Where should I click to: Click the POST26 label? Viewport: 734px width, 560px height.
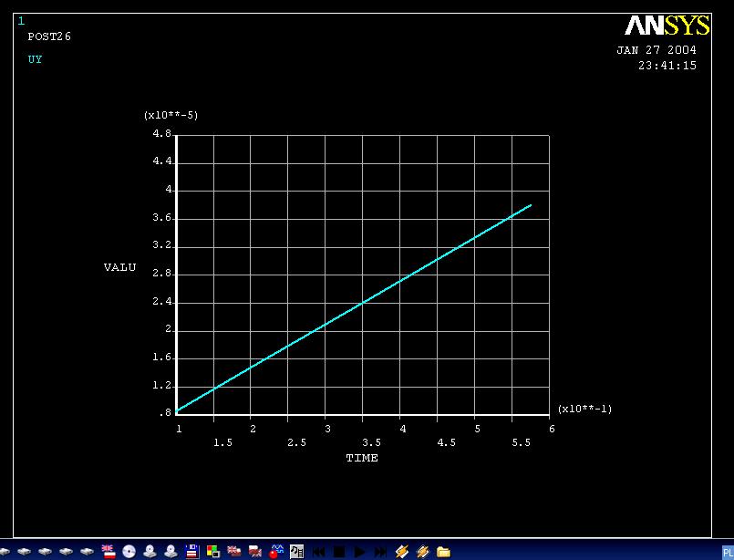(x=49, y=36)
